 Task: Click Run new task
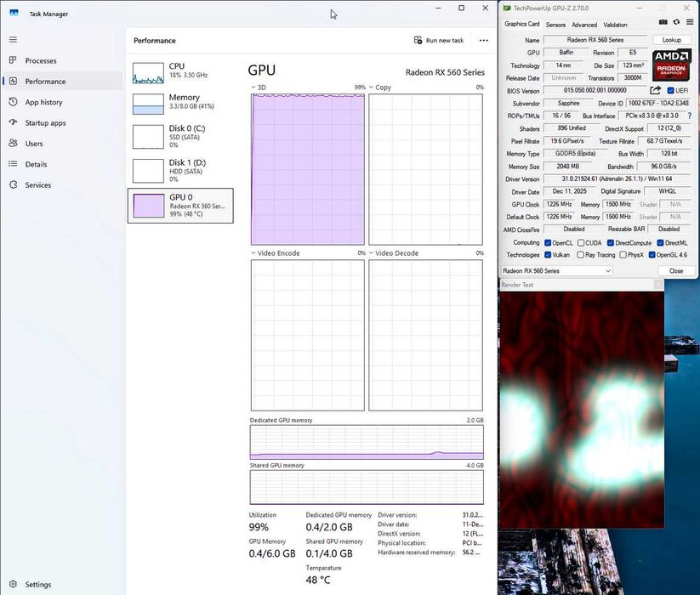[x=439, y=40]
